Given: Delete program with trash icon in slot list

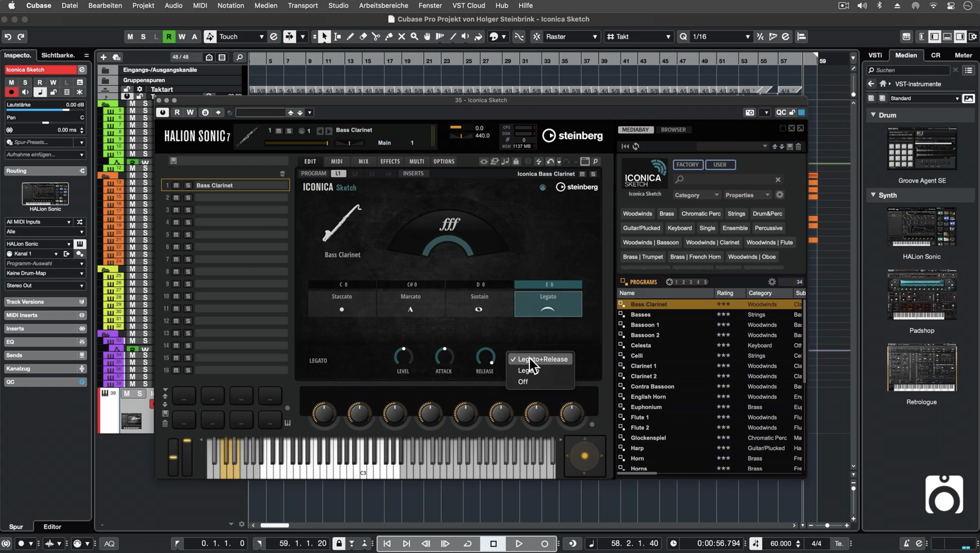Looking at the screenshot, I should (x=282, y=174).
